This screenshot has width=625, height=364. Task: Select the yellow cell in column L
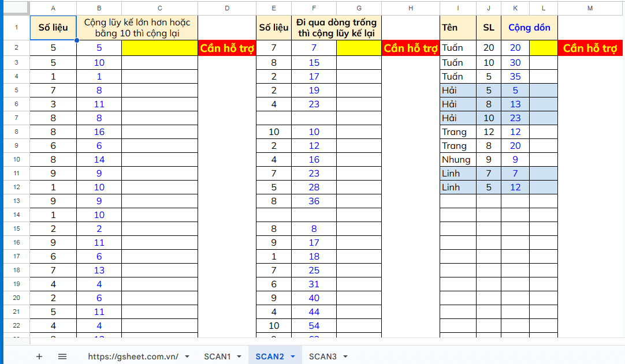[x=543, y=48]
